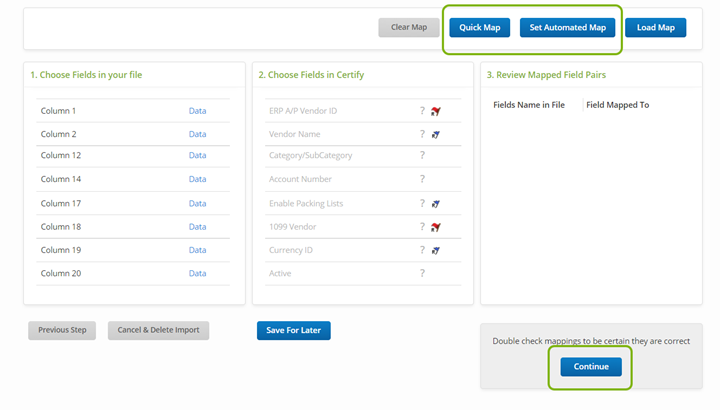This screenshot has width=720, height=410.
Task: Click the blue flag icon next to Currency ID
Action: pos(436,250)
